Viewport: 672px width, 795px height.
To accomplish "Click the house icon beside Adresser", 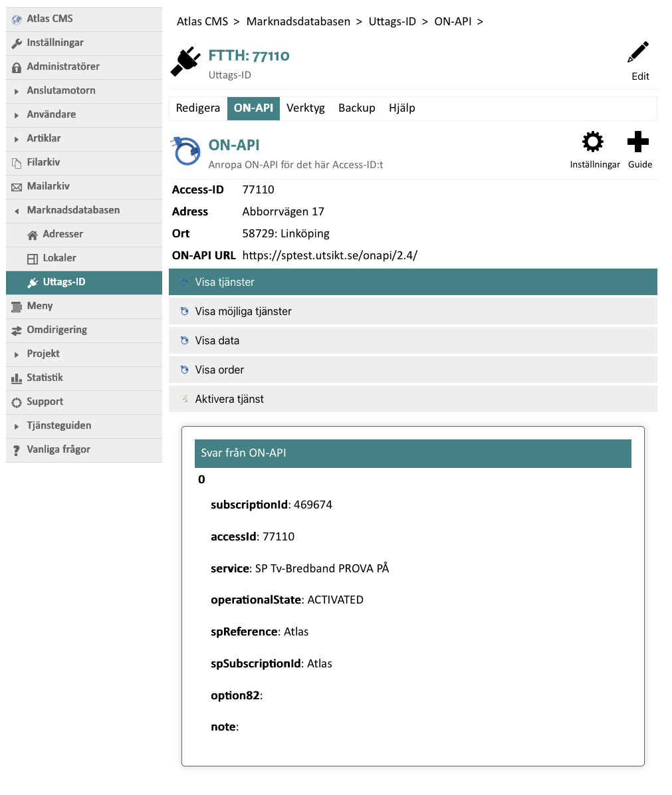I will (x=32, y=235).
